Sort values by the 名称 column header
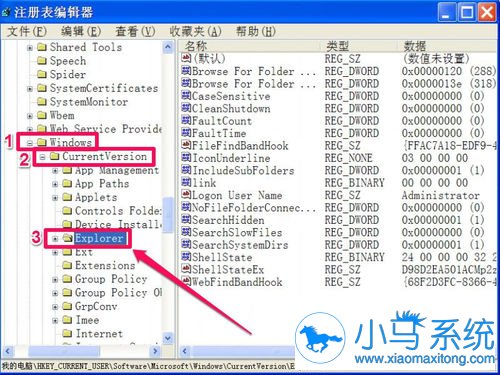Screen dimensions: 500x375 point(250,46)
